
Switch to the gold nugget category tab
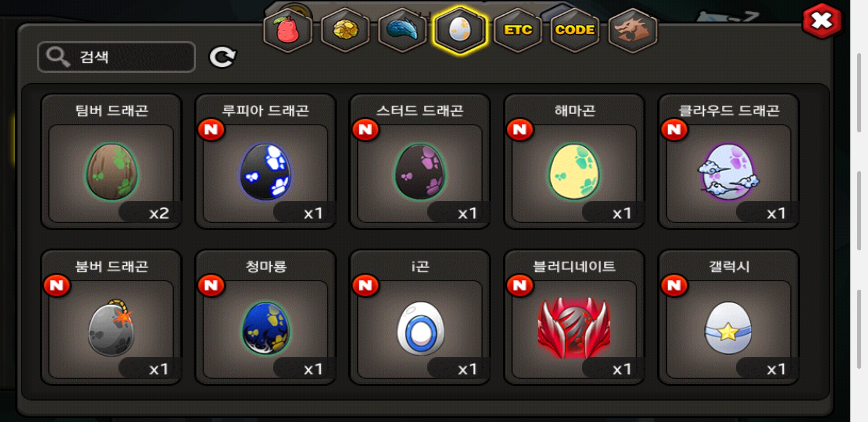[x=345, y=30]
